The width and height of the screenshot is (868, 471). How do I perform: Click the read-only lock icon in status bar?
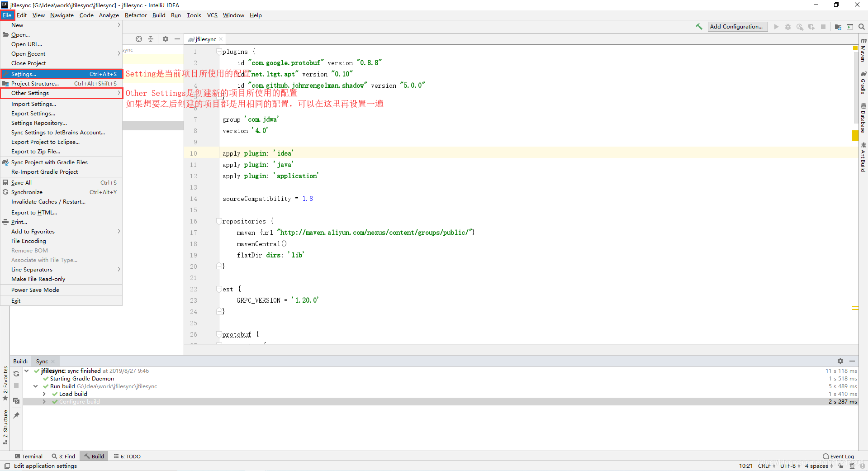tap(841, 466)
